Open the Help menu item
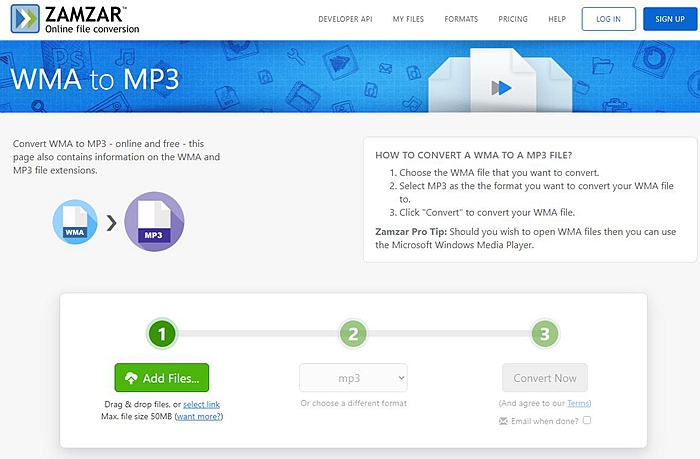Image resolution: width=700 pixels, height=459 pixels. (x=557, y=19)
